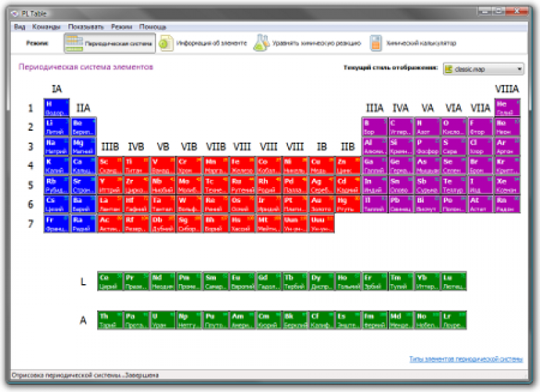Select the Periodic system mode icon
Viewport: 540px width, 392px height.
coord(74,44)
